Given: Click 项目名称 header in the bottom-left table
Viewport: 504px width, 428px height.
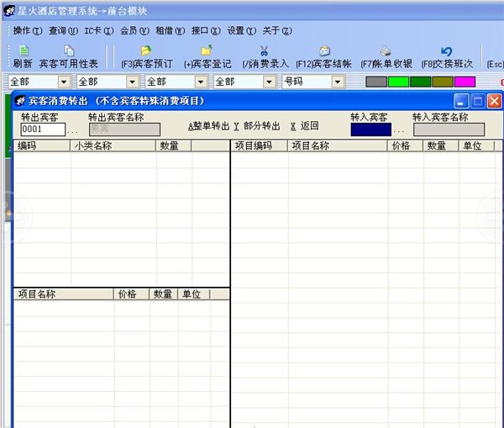Looking at the screenshot, I should [64, 294].
